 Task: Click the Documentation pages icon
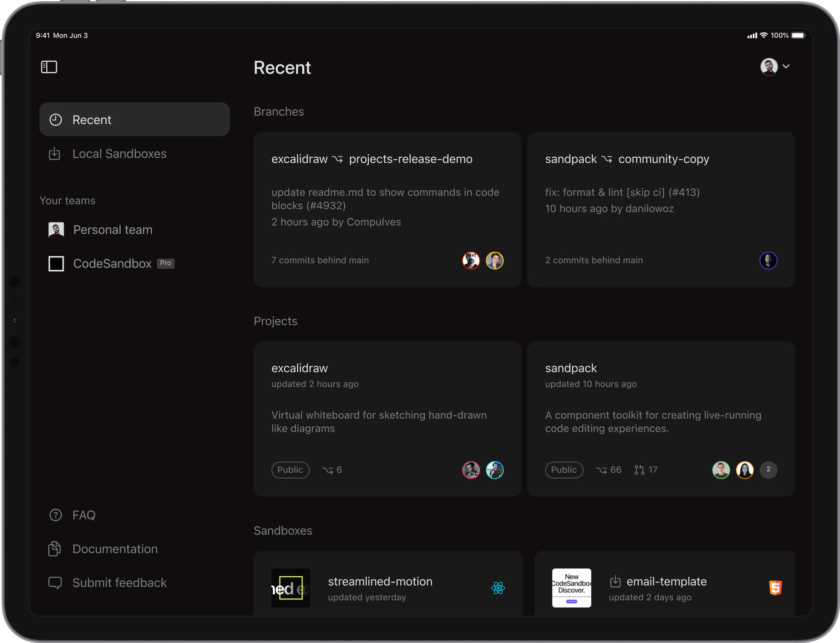[54, 549]
